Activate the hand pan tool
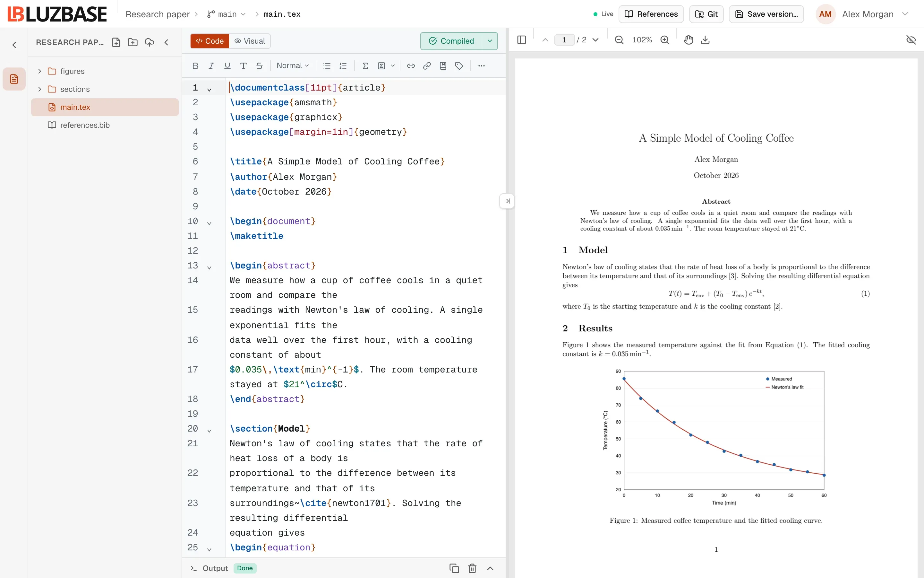Image resolution: width=924 pixels, height=578 pixels. [x=689, y=40]
